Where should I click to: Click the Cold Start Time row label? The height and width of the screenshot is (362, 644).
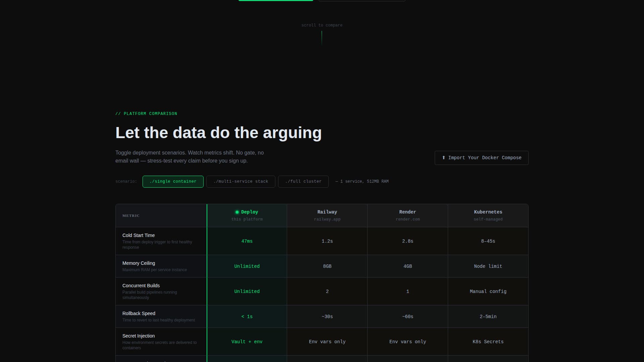139,235
